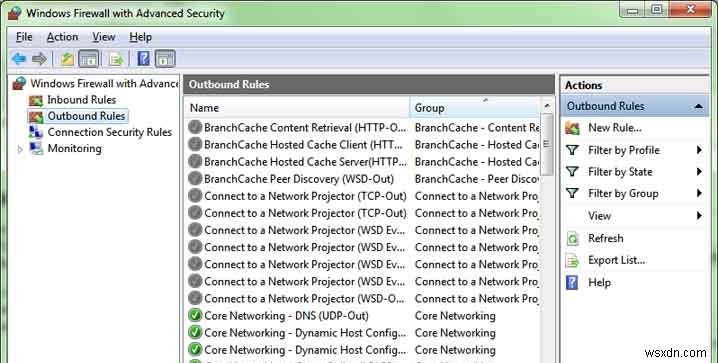Select BranchCache Hosted Cache Server(HTTP... rule

(305, 162)
